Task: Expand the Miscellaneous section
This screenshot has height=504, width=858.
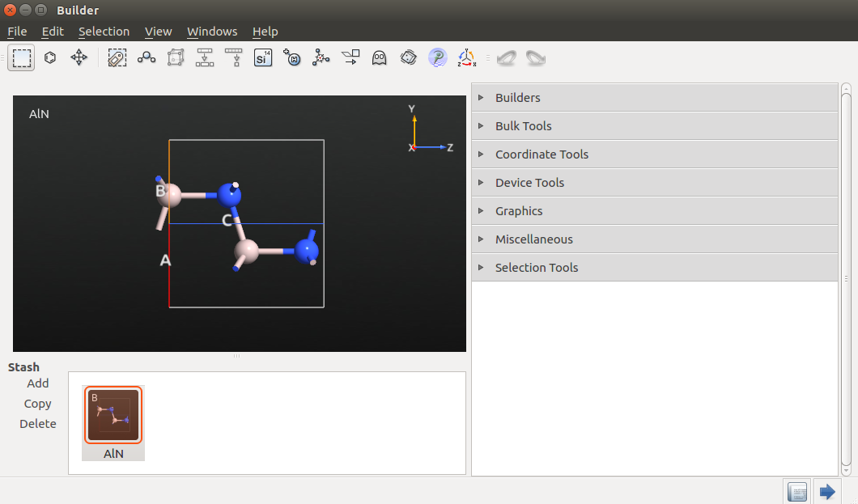Action: tap(655, 239)
